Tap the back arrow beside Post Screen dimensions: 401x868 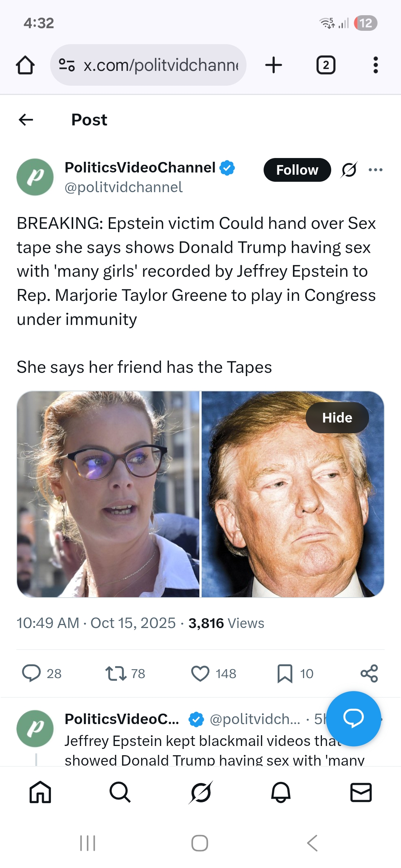pos(26,120)
